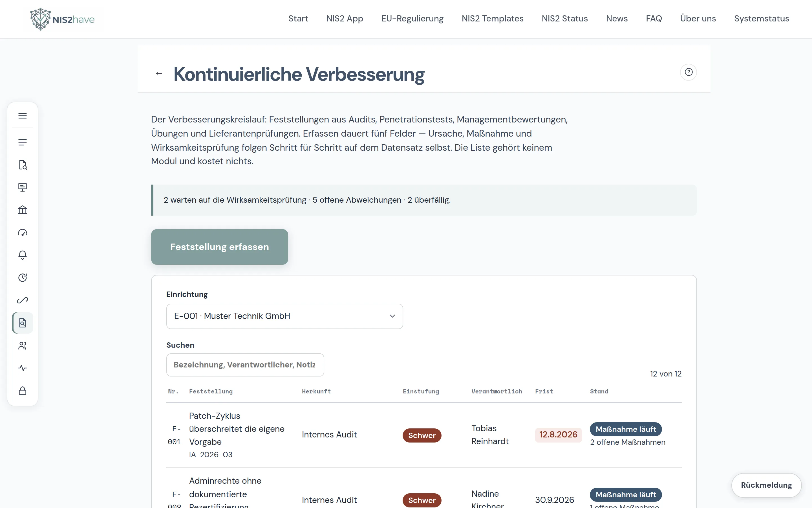Click the F-001 number cell

point(175,435)
